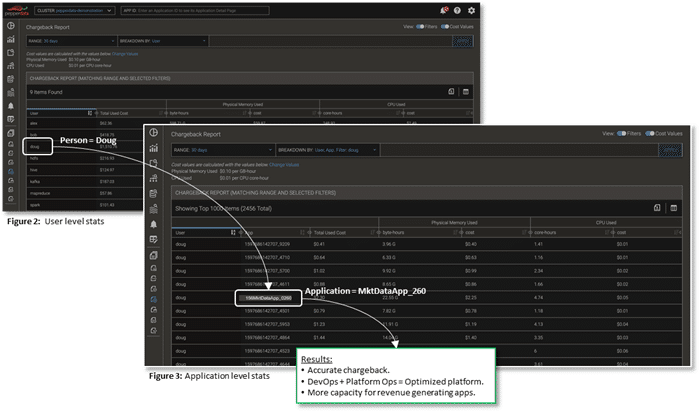700x412 pixels.
Task: Click Total Used Cost header in front window
Action: pyautogui.click(x=329, y=233)
